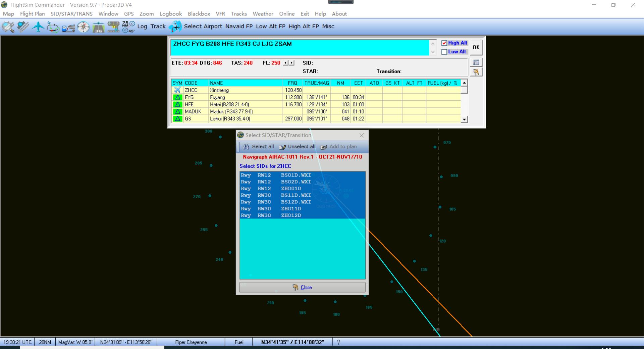Click the Piper Cheyenne status bar entry
This screenshot has height=349, width=644.
coord(191,342)
